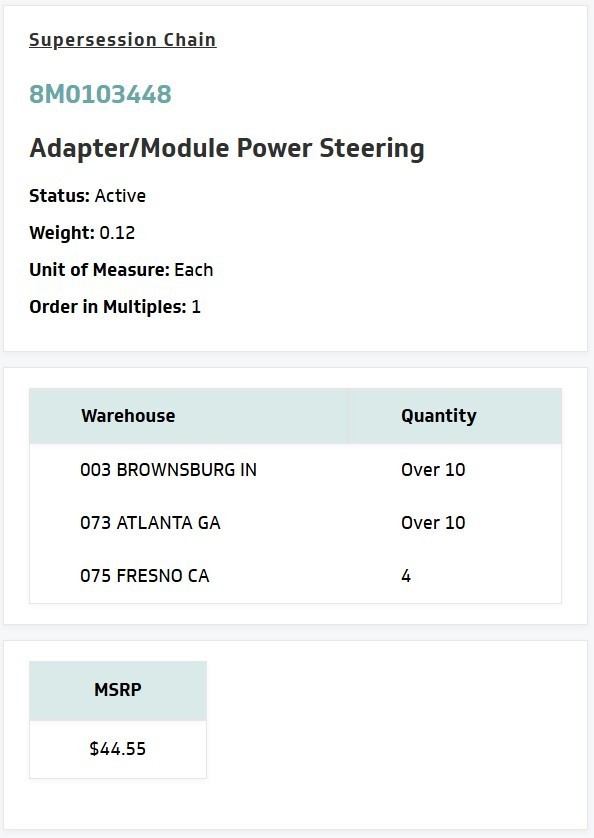This screenshot has width=594, height=838.
Task: Click the MSRP table header
Action: pyautogui.click(x=117, y=690)
